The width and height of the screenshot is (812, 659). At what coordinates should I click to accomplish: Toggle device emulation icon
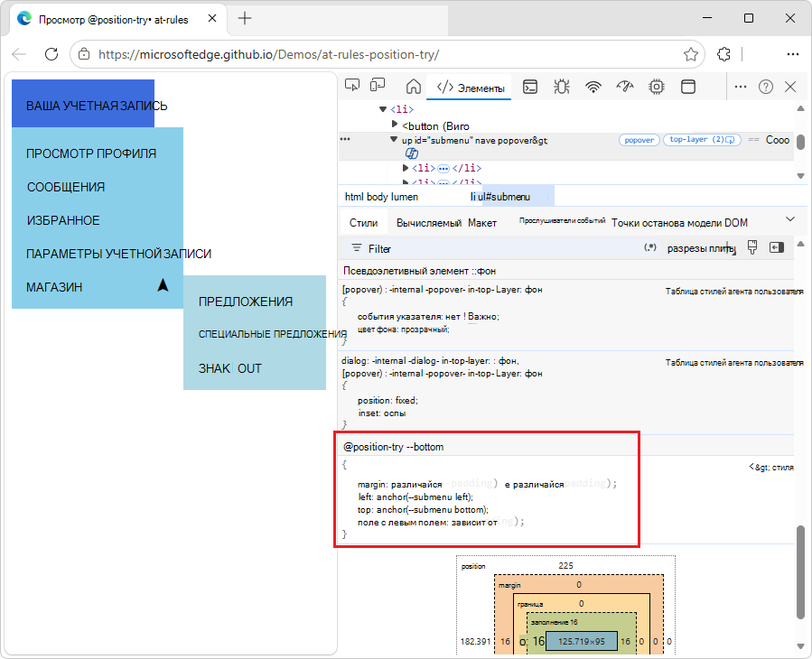(378, 86)
